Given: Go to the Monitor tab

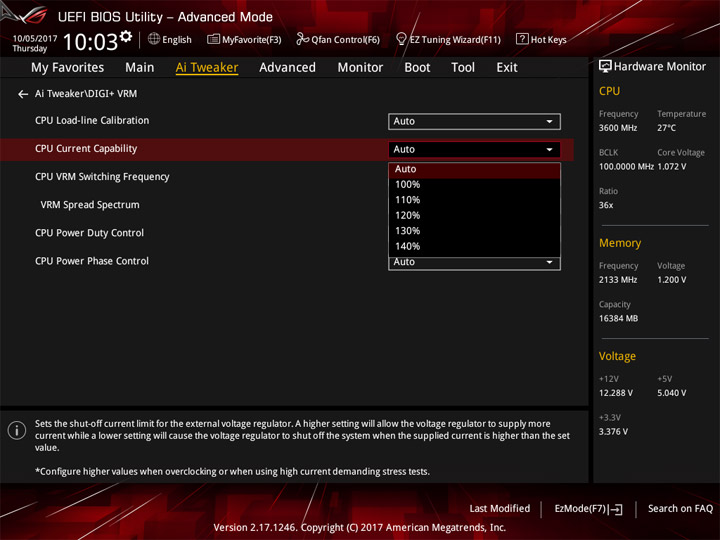Looking at the screenshot, I should [360, 68].
